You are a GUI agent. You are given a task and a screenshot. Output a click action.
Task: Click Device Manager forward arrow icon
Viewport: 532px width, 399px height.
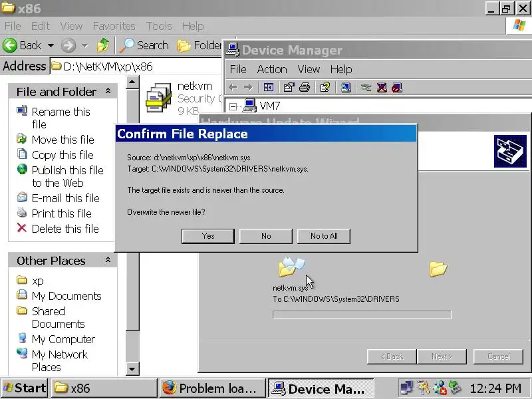click(x=248, y=88)
